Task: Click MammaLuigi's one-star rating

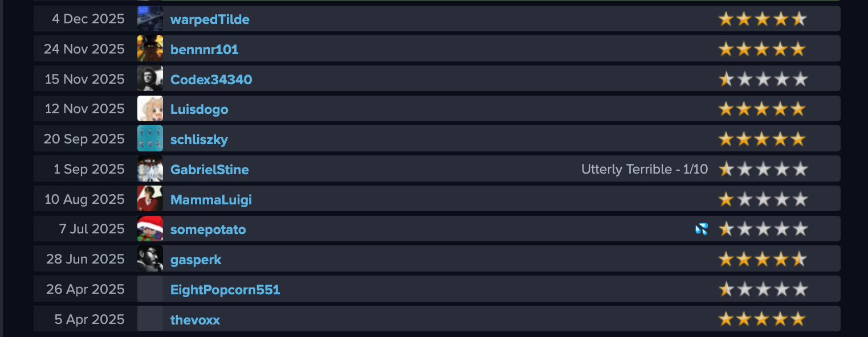Action: (762, 199)
